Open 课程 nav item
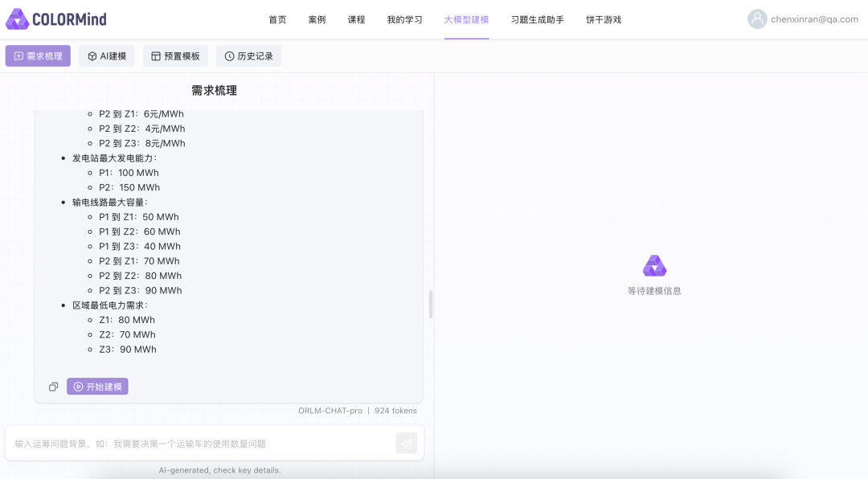 point(356,19)
